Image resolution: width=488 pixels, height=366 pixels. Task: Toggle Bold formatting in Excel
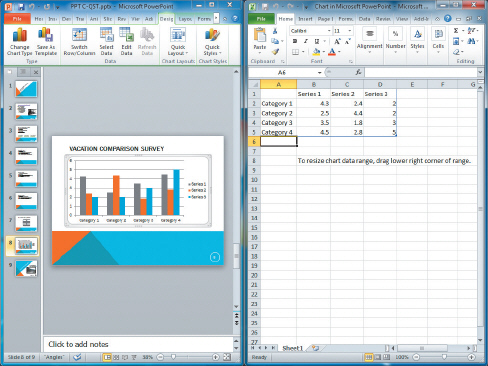(x=295, y=41)
